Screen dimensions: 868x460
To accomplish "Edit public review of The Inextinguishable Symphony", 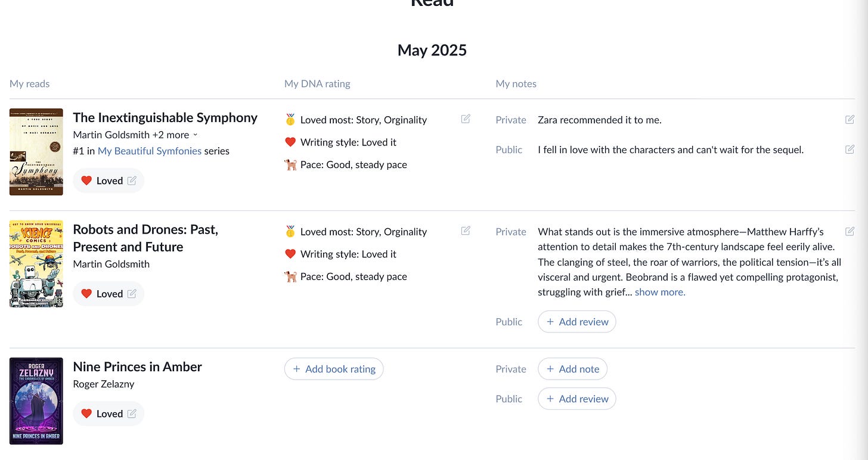I will point(850,149).
